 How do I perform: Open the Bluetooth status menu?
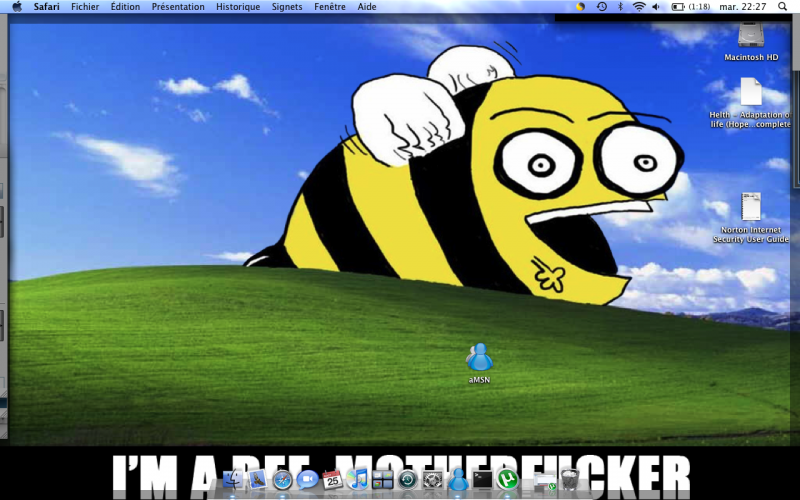tap(620, 7)
